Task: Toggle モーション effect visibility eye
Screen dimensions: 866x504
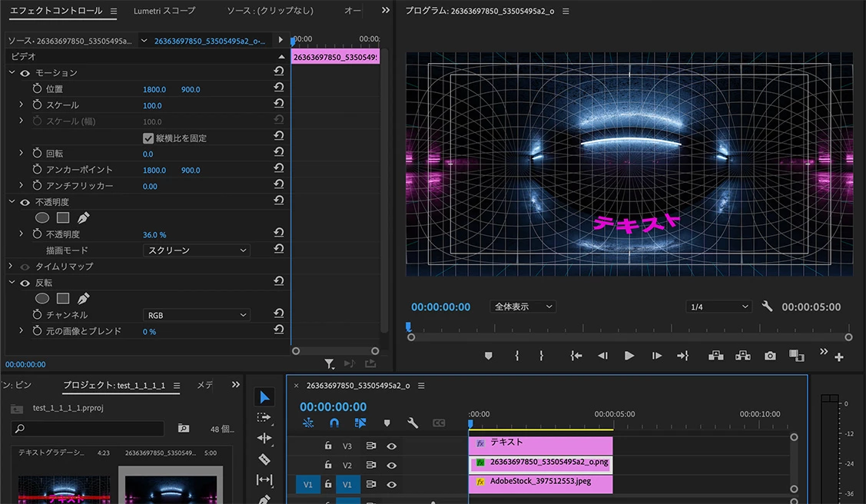Action: [25, 73]
